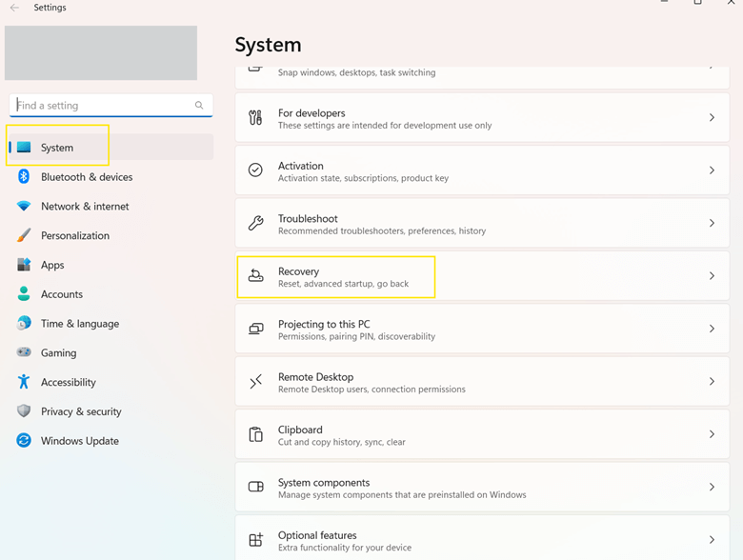The height and width of the screenshot is (560, 743).
Task: Click the search magnifier icon
Action: tap(199, 105)
